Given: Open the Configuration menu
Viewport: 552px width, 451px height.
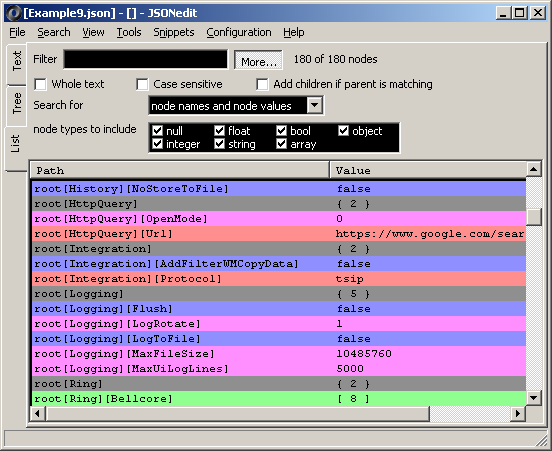Looking at the screenshot, I should (x=239, y=32).
